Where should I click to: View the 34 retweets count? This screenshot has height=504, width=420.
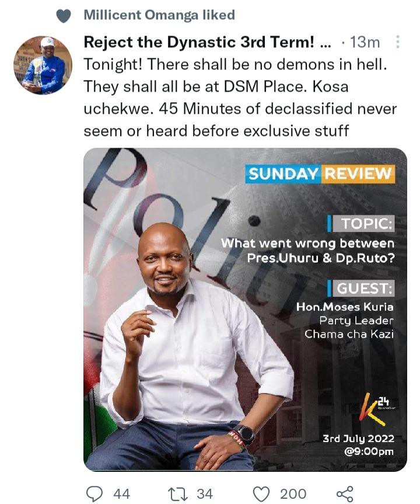coord(205,493)
